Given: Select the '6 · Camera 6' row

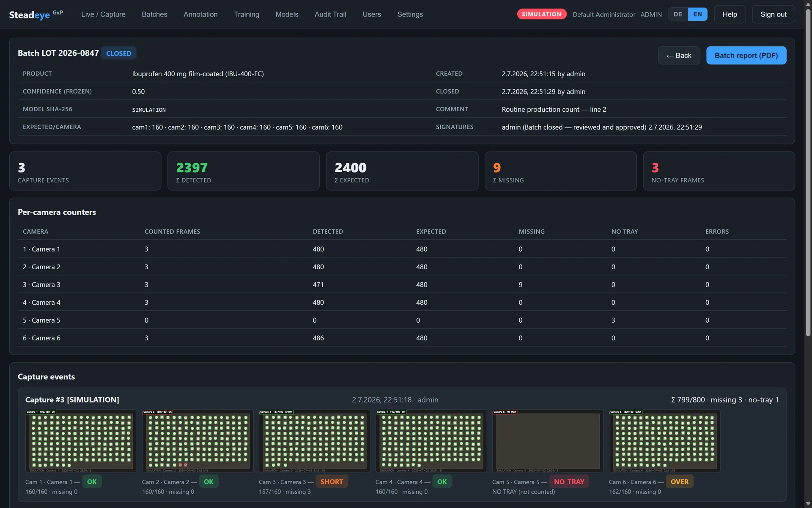Looking at the screenshot, I should [x=402, y=338].
